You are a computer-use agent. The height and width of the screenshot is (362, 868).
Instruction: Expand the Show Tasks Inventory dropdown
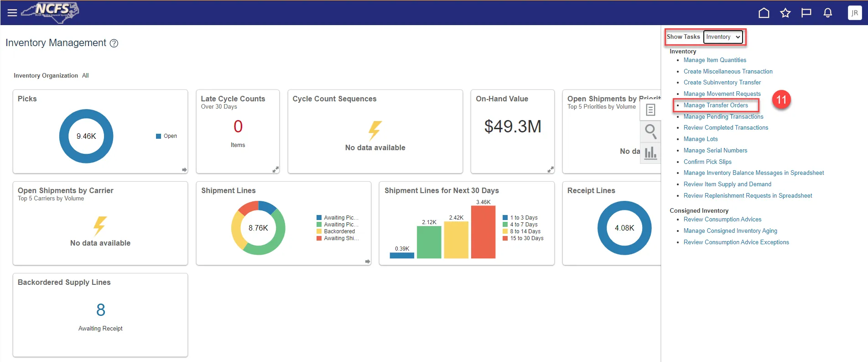(723, 37)
